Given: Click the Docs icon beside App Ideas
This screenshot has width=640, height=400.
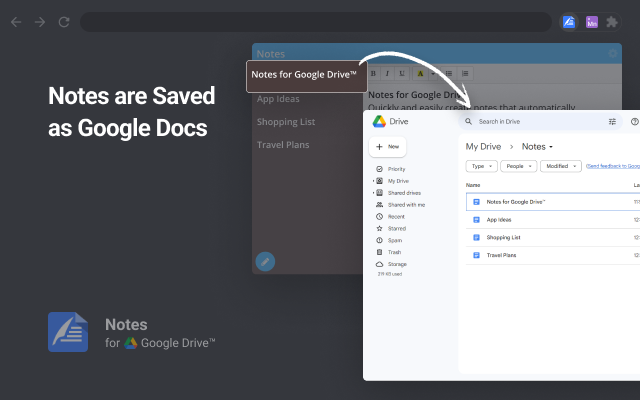Looking at the screenshot, I should click(476, 220).
